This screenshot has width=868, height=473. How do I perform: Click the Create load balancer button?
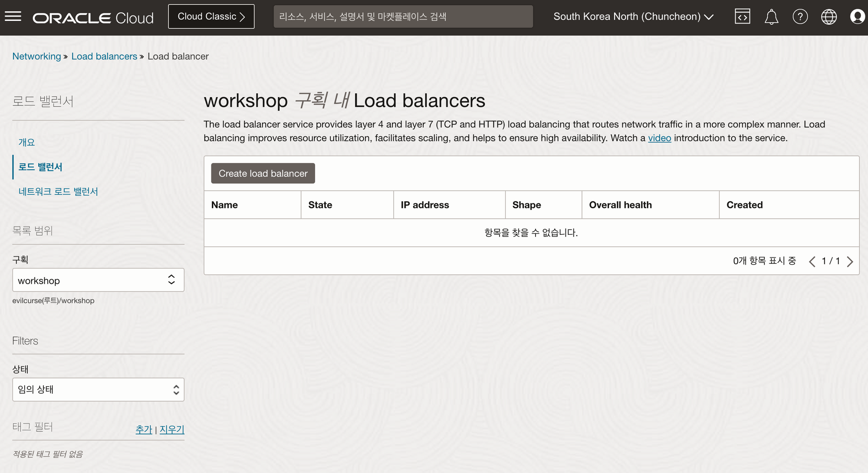(263, 174)
